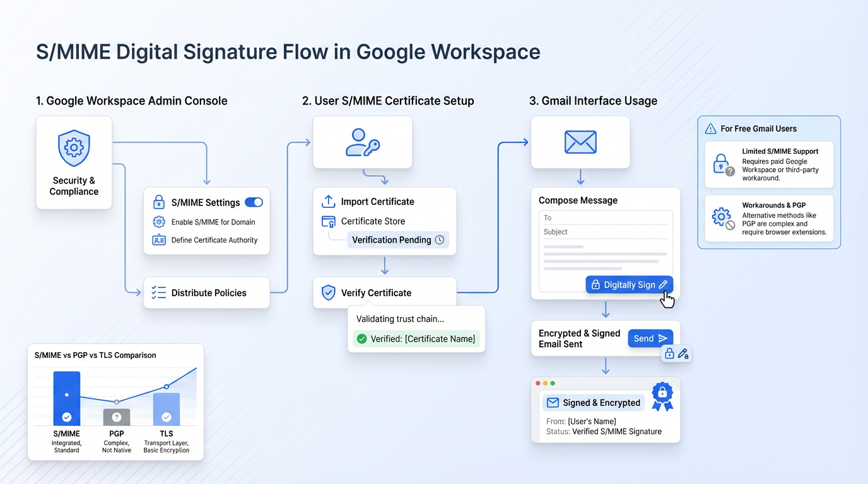Click the user key certificate icon
Image resolution: width=868 pixels, height=484 pixels.
[363, 142]
